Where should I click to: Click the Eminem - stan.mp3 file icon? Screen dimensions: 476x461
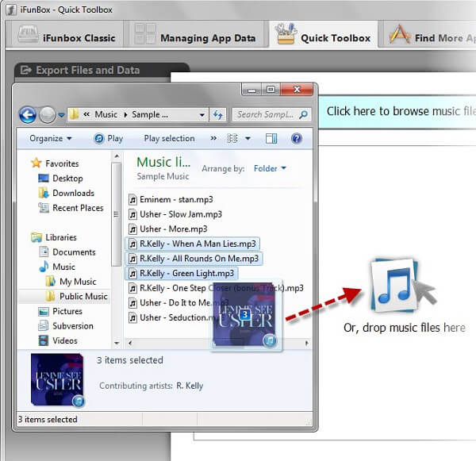pyautogui.click(x=132, y=199)
